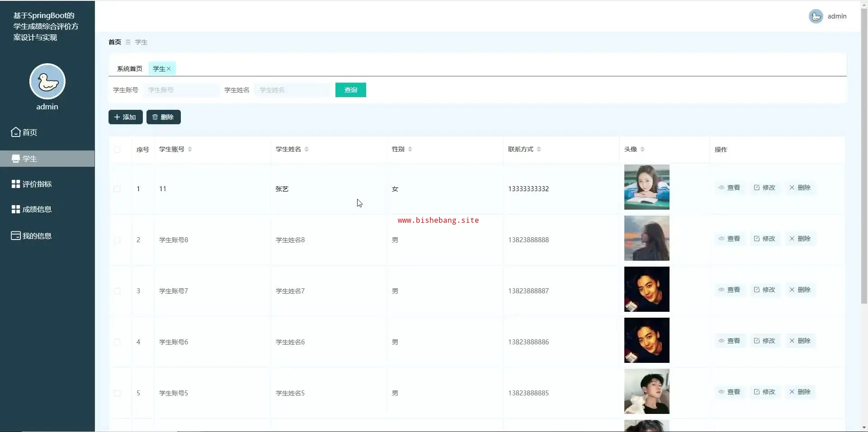The width and height of the screenshot is (868, 432).
Task: Sort by the 学生账号 column arrows
Action: click(190, 149)
